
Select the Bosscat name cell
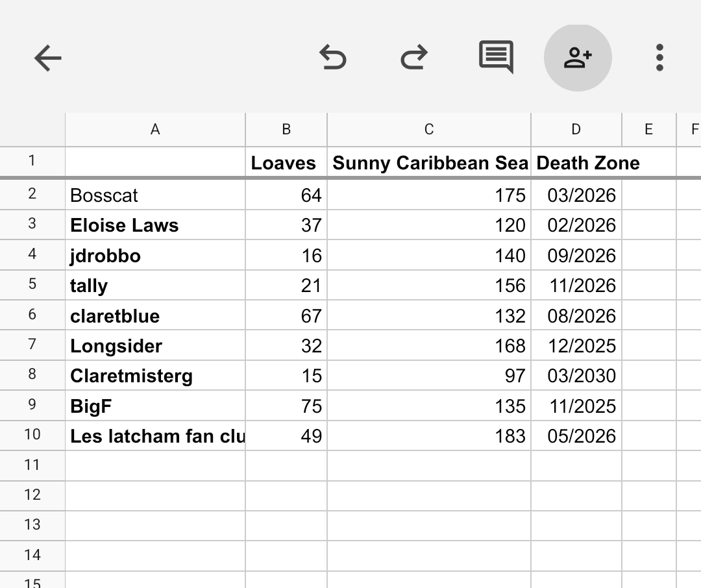coord(155,195)
